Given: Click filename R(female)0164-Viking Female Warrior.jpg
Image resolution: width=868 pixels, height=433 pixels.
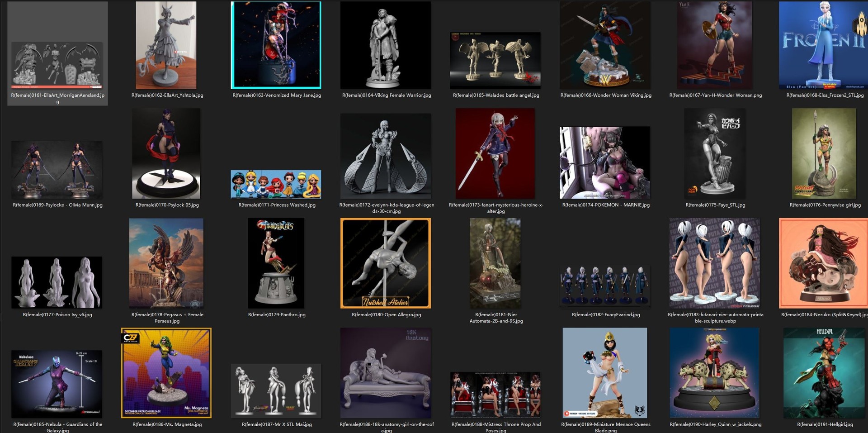Looking at the screenshot, I should [x=387, y=95].
